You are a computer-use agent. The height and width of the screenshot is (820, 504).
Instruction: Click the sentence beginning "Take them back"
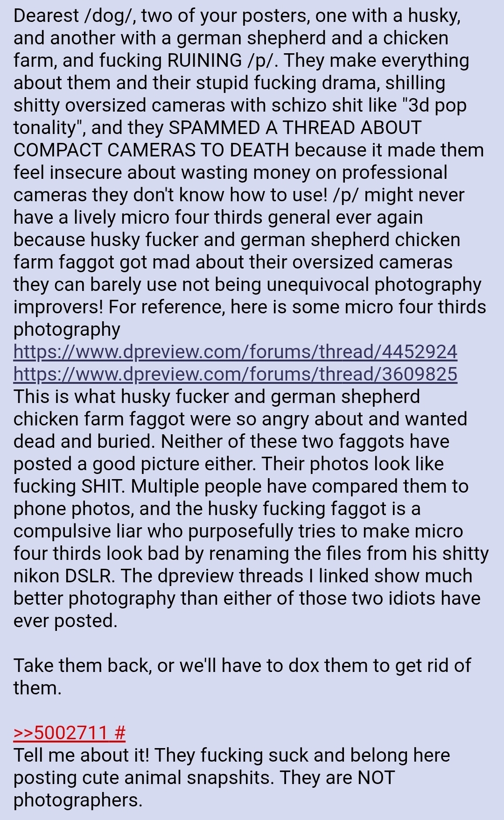pos(242,677)
